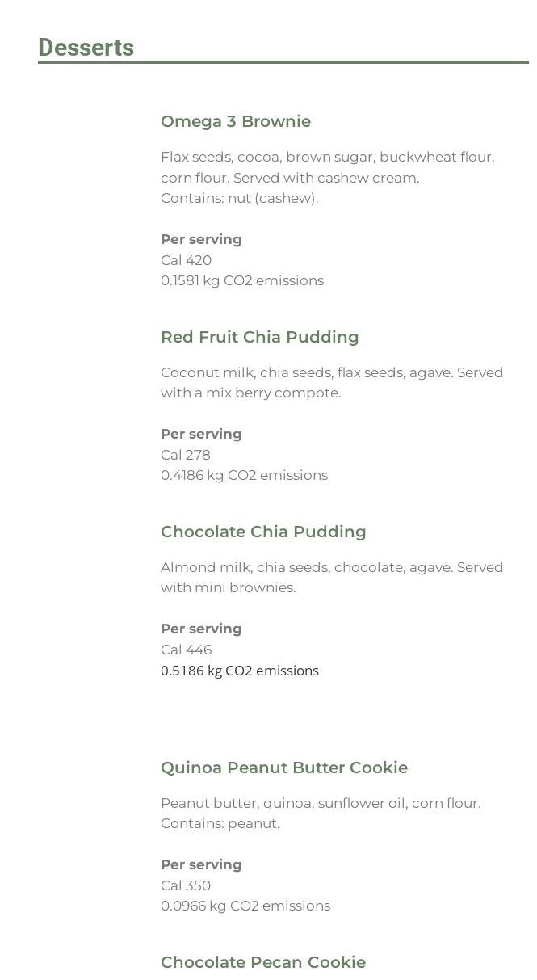
Task: Open the Omega 3 Brownie item
Action: tap(235, 121)
